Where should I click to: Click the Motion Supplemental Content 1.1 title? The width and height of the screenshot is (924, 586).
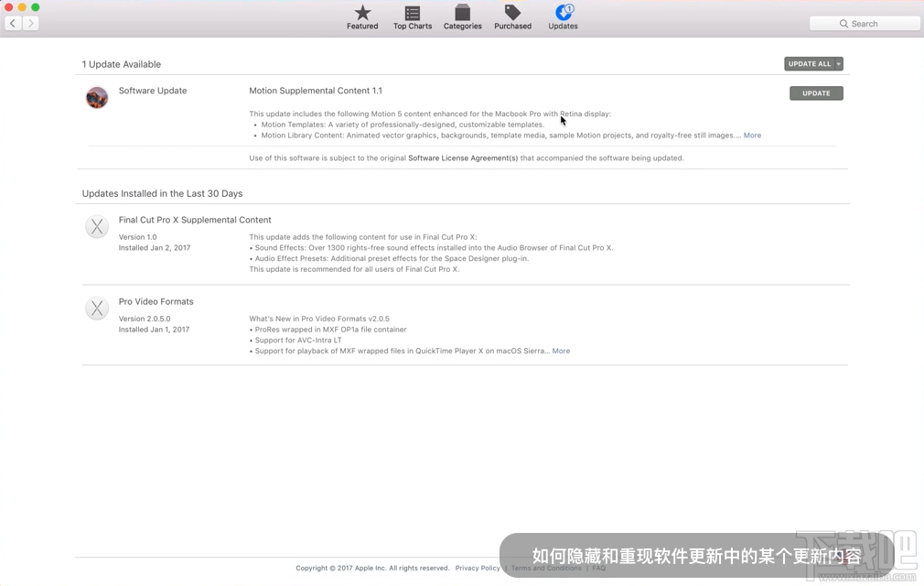pos(316,91)
